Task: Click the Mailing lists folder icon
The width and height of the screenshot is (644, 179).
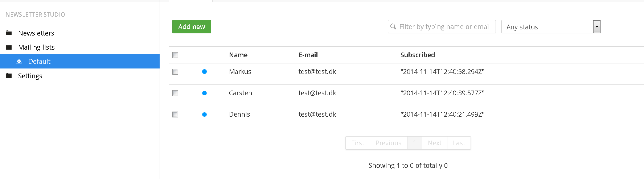Action: click(9, 47)
